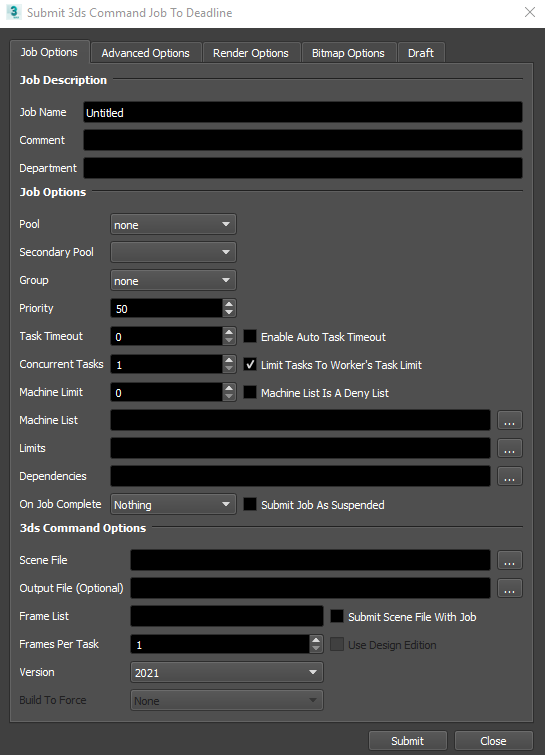Click the Dependencies browse ellipsis button
The image size is (545, 755).
point(509,476)
